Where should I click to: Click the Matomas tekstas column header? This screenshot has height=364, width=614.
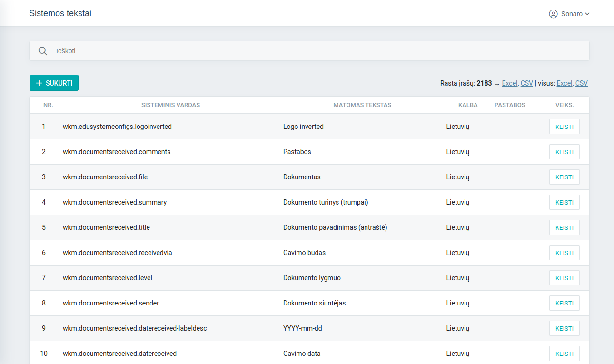(x=362, y=105)
